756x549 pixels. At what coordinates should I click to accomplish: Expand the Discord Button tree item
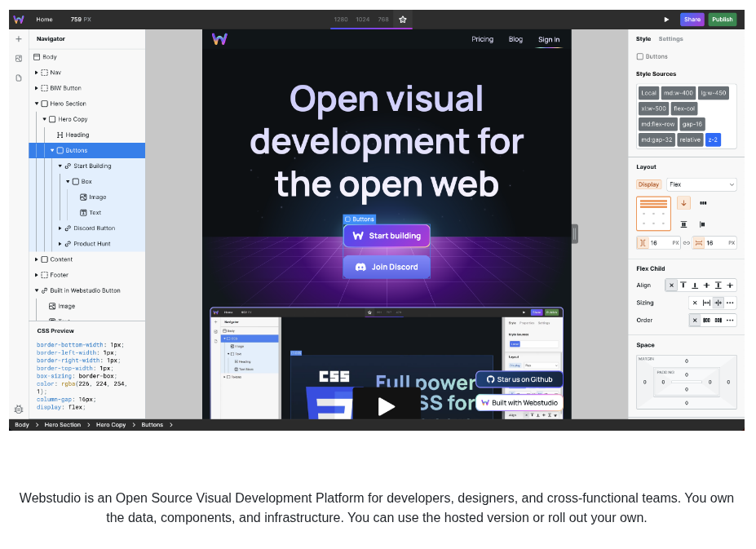pyautogui.click(x=60, y=228)
